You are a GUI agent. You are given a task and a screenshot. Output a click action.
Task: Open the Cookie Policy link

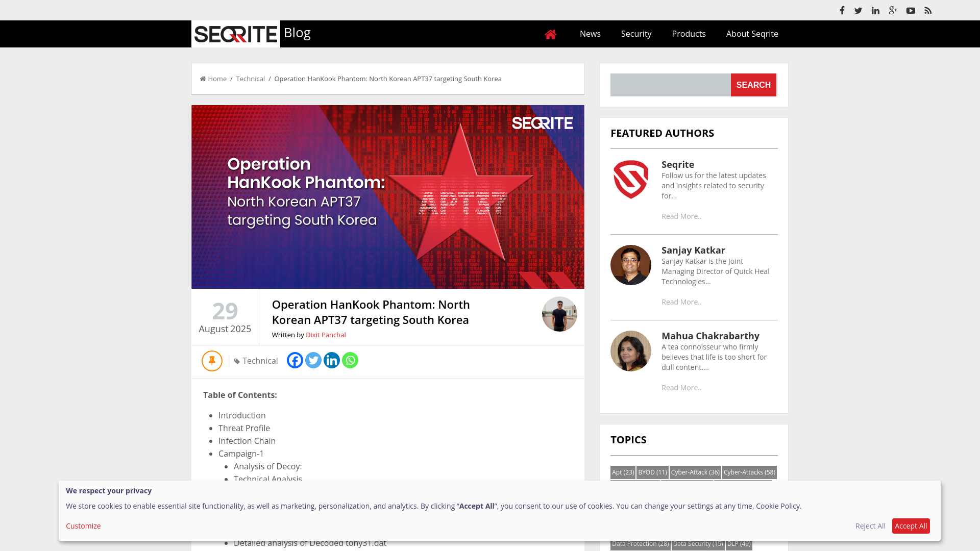coord(777,506)
